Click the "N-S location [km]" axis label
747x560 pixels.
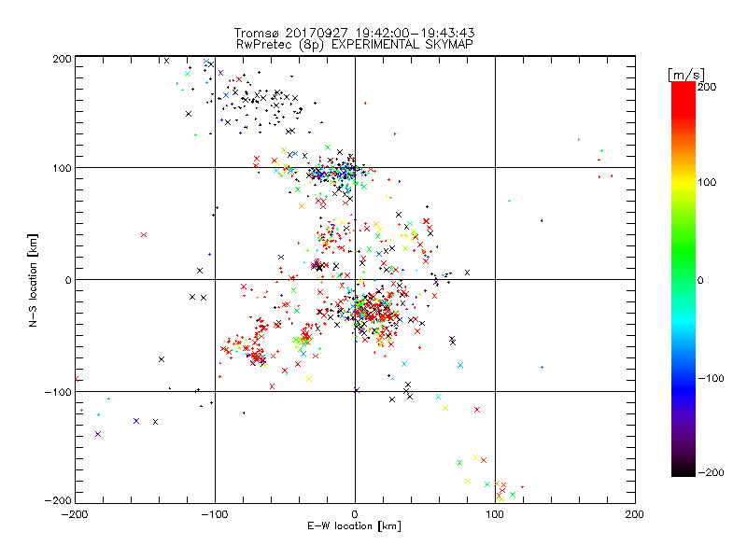tap(33, 280)
